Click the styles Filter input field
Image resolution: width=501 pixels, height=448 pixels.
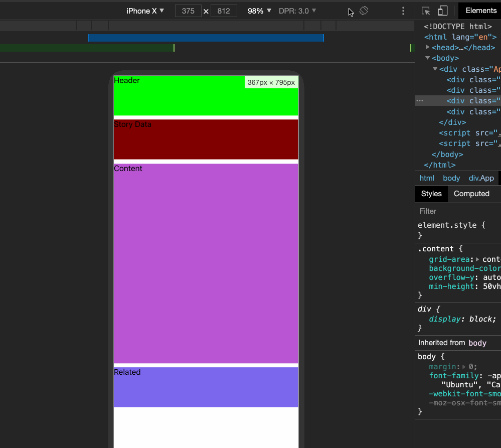click(x=458, y=211)
